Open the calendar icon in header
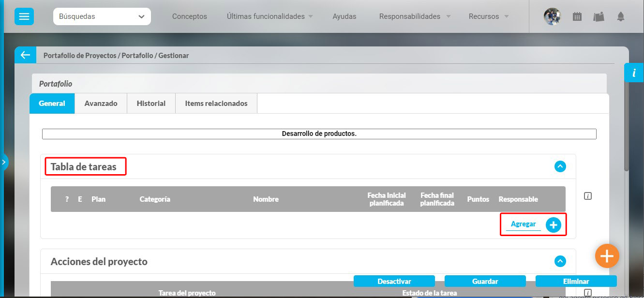 (577, 16)
